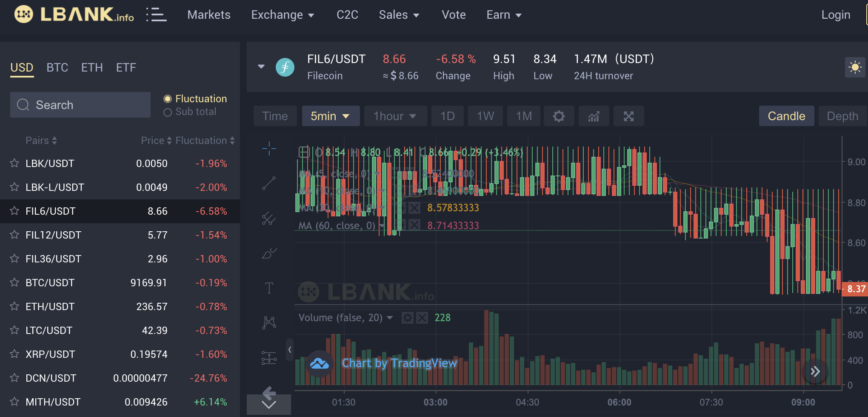This screenshot has height=417, width=868.
Task: Favorite XRP/USDT star icon
Action: [x=14, y=354]
